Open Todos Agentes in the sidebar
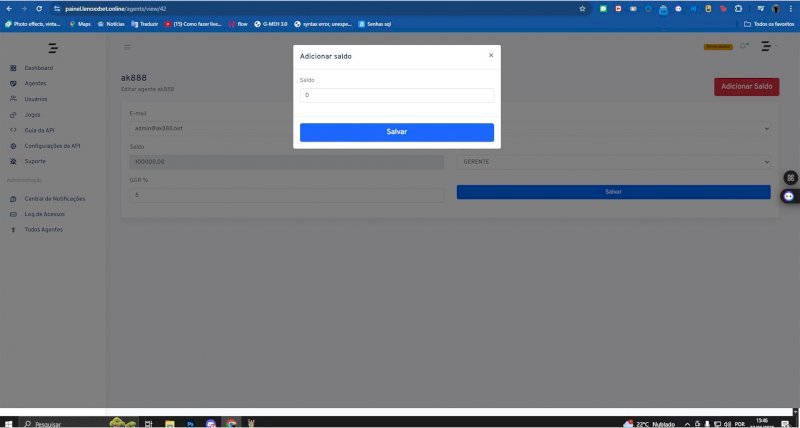Image resolution: width=800 pixels, height=428 pixels. click(43, 230)
